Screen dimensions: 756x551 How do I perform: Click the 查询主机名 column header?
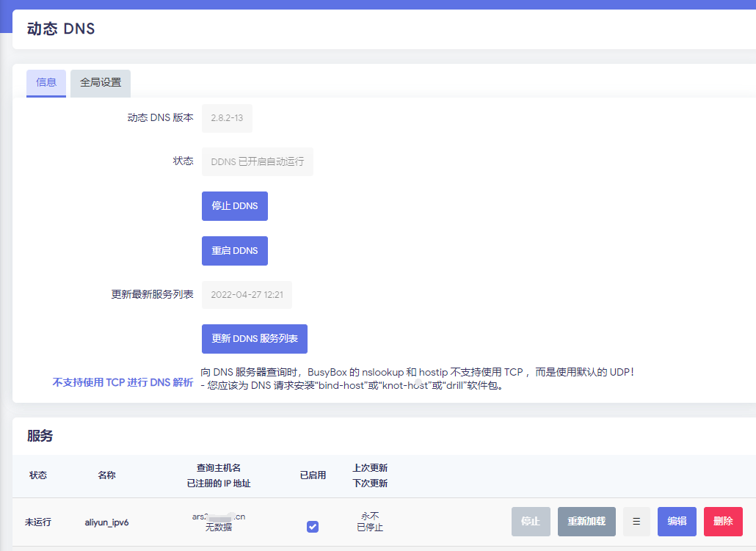pos(218,468)
